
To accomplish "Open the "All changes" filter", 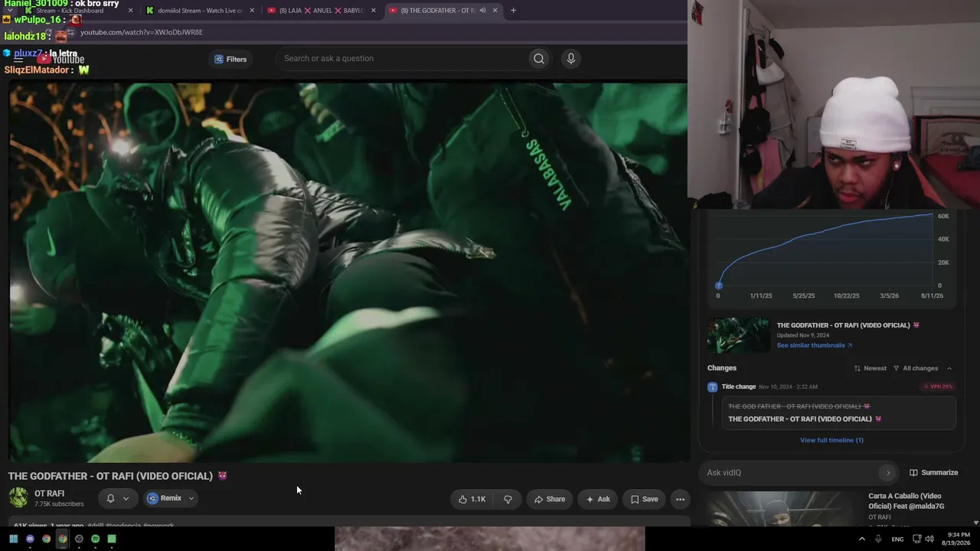I will (x=916, y=368).
